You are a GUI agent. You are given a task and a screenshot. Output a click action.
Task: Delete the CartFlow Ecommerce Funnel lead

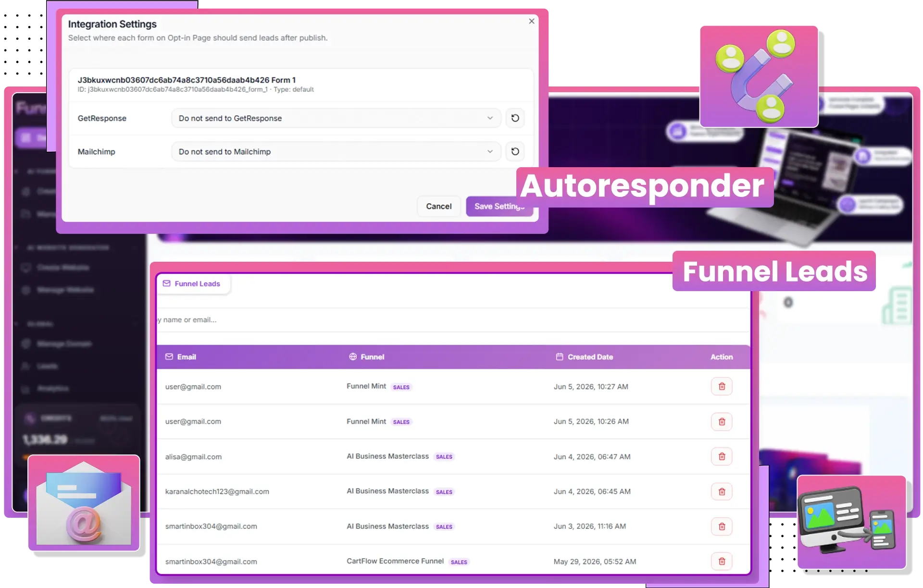point(722,562)
